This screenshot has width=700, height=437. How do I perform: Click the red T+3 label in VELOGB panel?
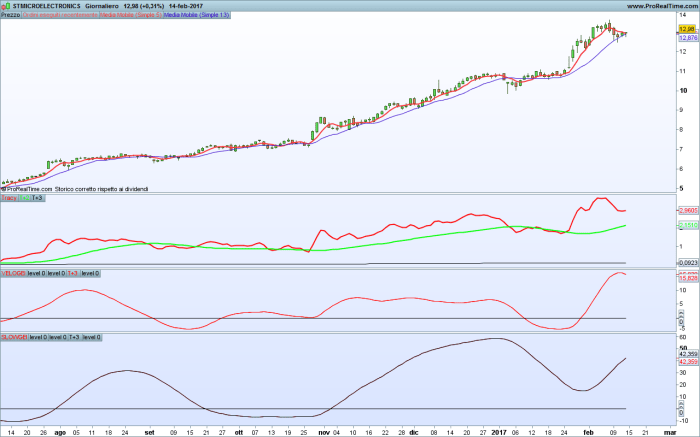74,272
